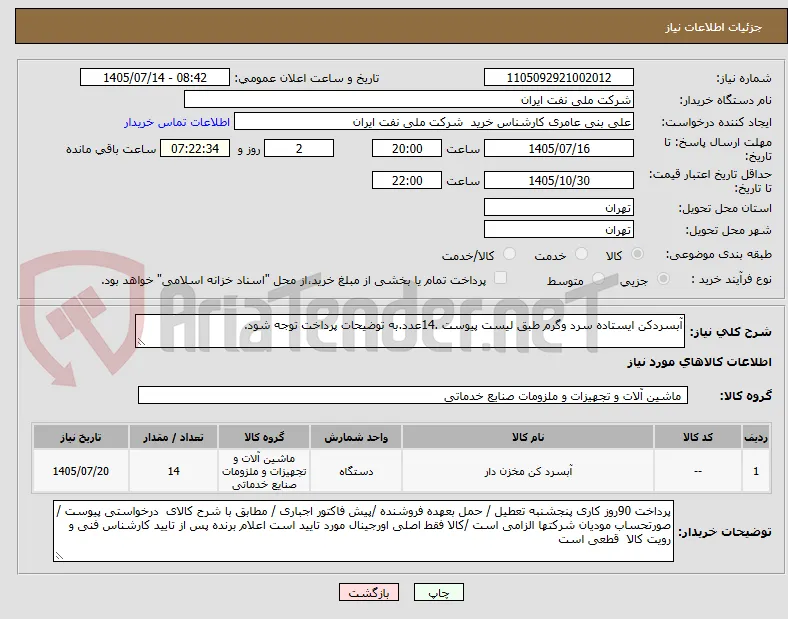788x619 pixels.
Task: Click the شرح کلی نیاز description textarea
Action: coord(410,331)
